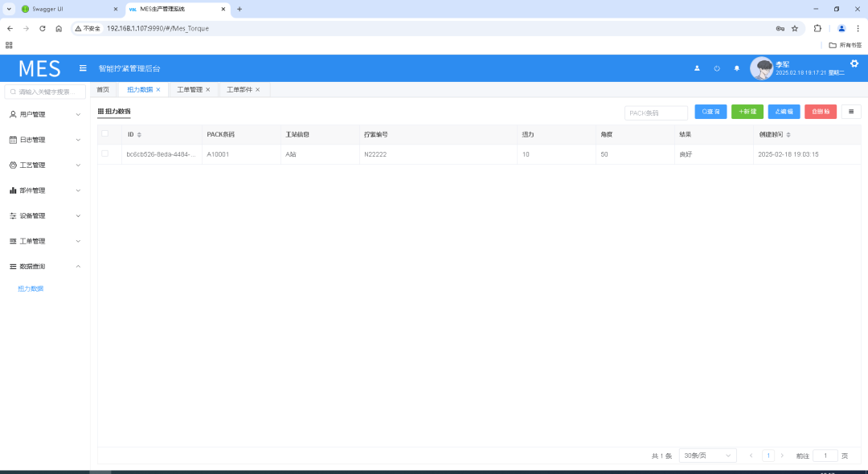This screenshot has height=474, width=868.
Task: Open the column list menu icon button
Action: coord(851,112)
